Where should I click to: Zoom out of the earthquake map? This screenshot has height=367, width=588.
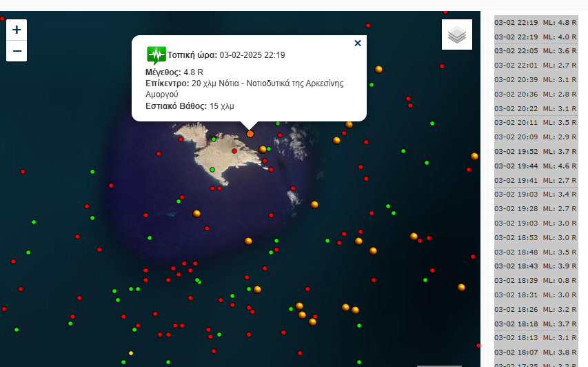click(17, 51)
